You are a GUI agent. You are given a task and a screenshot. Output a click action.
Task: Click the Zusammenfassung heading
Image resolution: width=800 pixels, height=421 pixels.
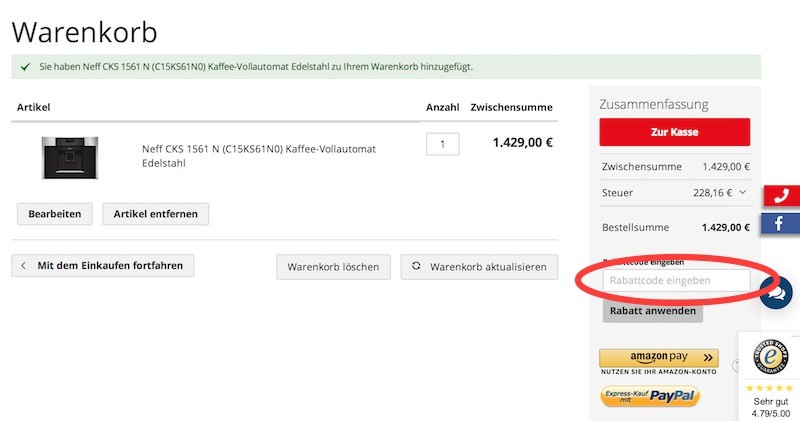pyautogui.click(x=654, y=104)
